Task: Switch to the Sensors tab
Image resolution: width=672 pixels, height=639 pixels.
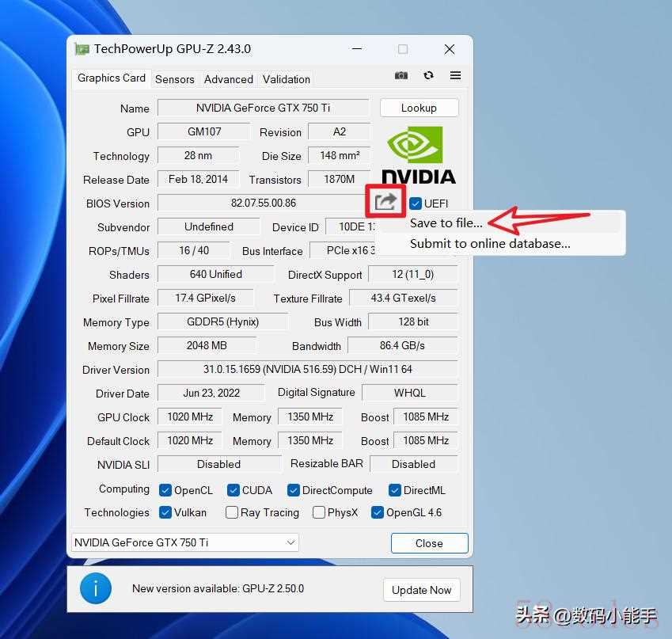Action: point(175,79)
